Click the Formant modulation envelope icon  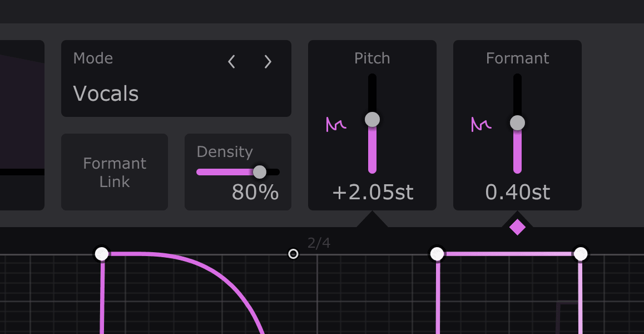(481, 124)
